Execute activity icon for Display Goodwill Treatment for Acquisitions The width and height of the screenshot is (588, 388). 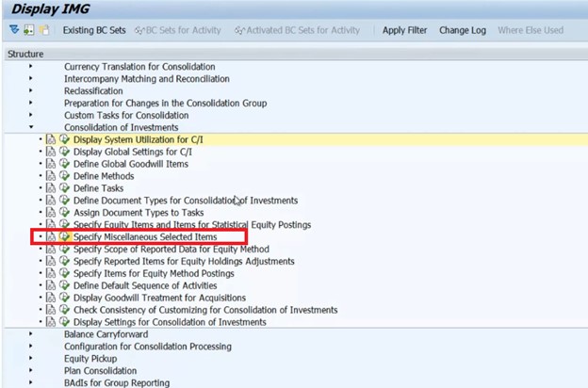(x=64, y=298)
